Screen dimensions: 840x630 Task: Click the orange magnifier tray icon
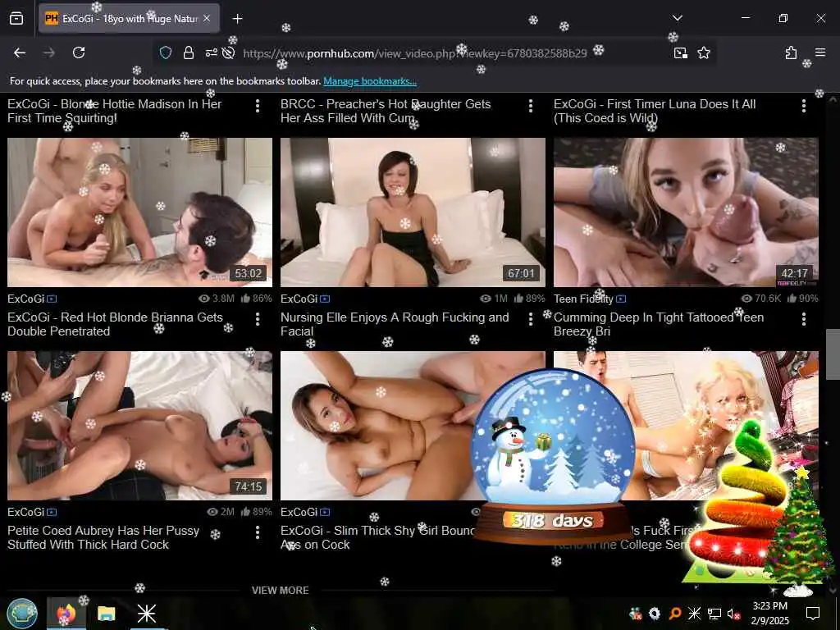675,614
